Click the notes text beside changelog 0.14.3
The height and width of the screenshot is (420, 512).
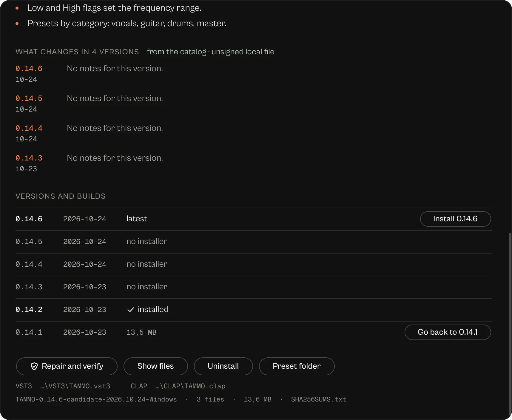click(115, 158)
